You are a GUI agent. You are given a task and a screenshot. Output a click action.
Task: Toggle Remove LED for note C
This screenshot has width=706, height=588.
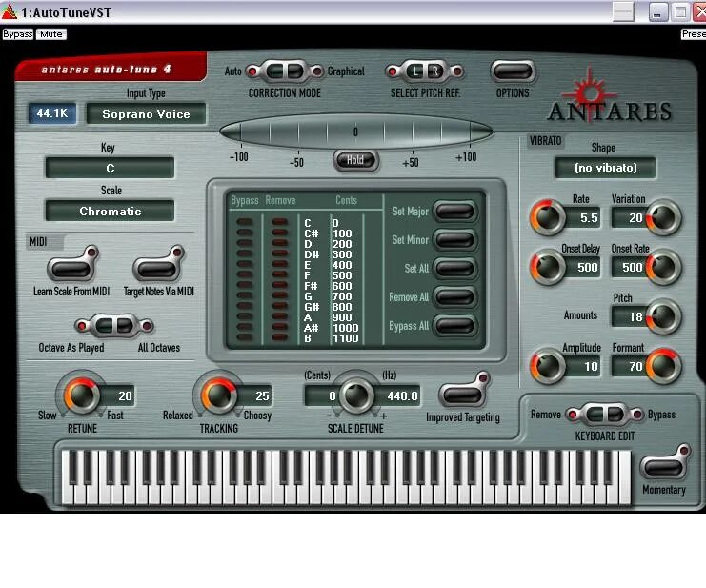pyautogui.click(x=279, y=222)
